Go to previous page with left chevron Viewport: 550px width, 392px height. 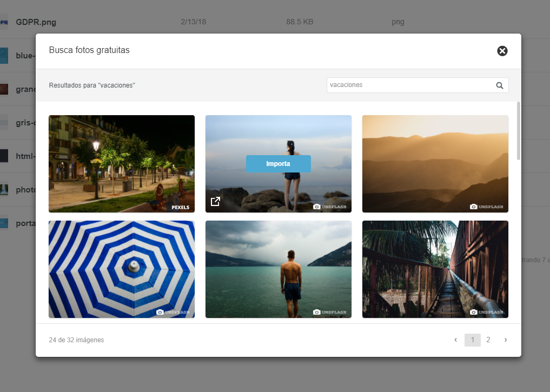[455, 340]
